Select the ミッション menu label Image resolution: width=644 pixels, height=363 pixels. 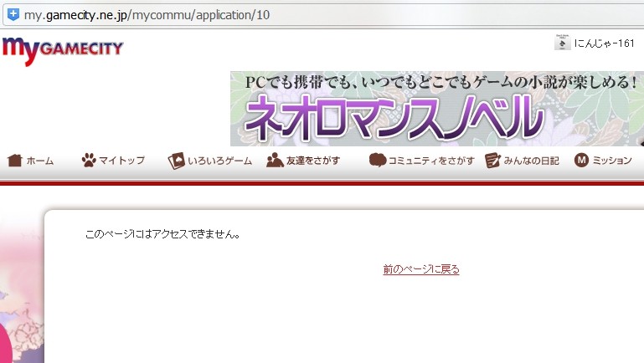[612, 161]
